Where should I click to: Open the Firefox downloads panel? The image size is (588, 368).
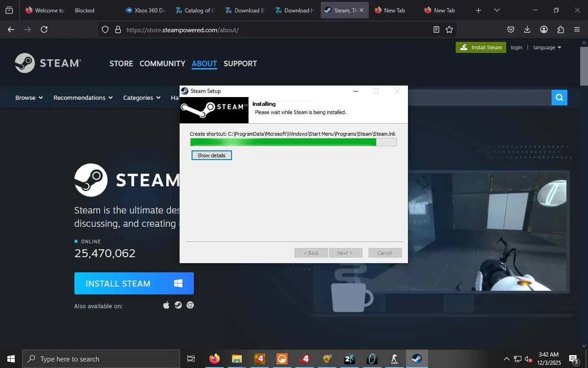point(527,29)
